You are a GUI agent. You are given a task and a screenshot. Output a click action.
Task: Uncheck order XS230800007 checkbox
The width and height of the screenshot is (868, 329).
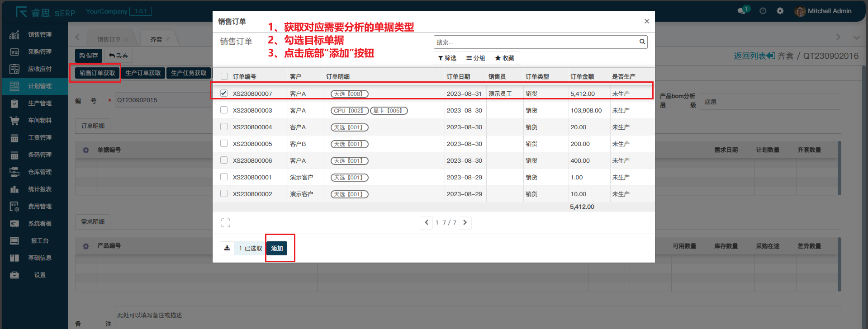coord(224,93)
